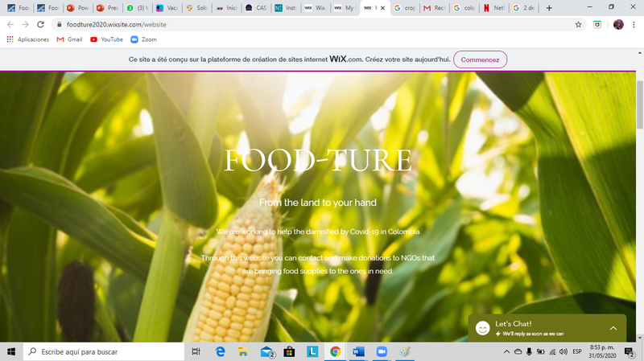Switch to the 'Instr' tab
The image size is (644, 361).
[x=286, y=8]
